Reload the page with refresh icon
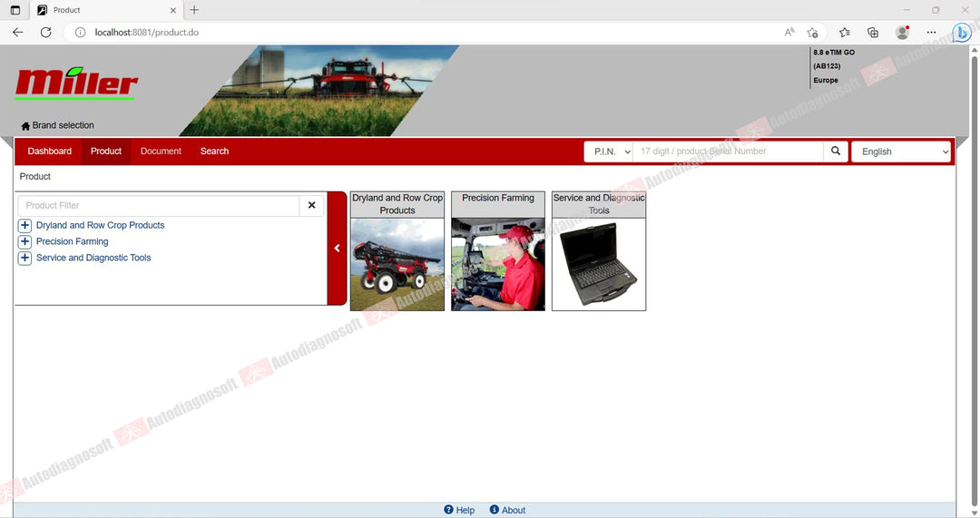The height and width of the screenshot is (518, 980). [x=45, y=33]
